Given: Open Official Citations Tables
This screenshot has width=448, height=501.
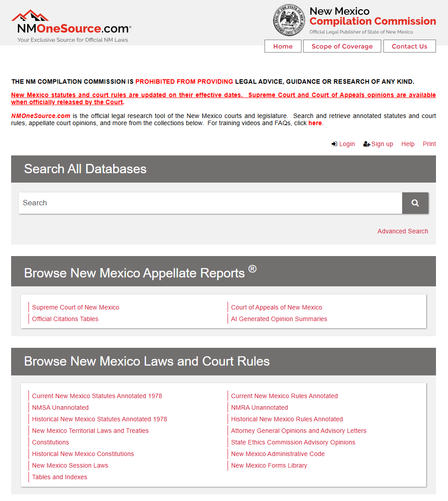Looking at the screenshot, I should (x=65, y=319).
